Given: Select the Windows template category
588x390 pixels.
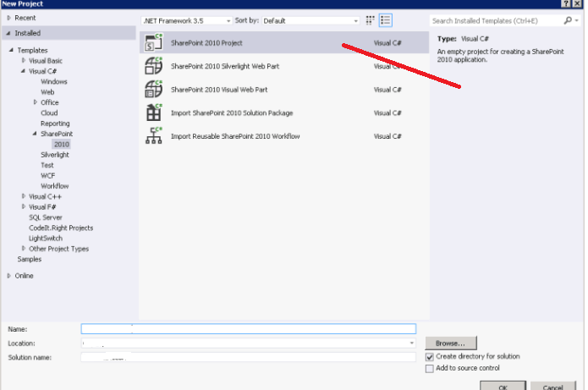Looking at the screenshot, I should click(54, 81).
